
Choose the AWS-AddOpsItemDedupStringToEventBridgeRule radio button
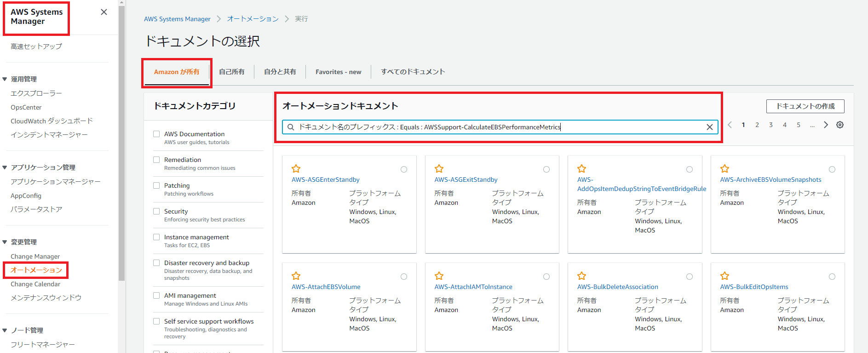pyautogui.click(x=690, y=169)
